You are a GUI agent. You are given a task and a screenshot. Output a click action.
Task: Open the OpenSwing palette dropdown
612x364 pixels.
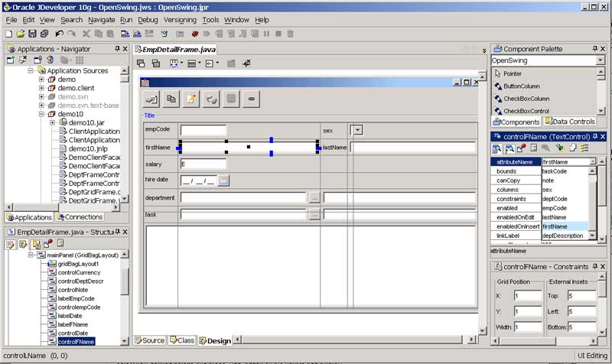(601, 60)
